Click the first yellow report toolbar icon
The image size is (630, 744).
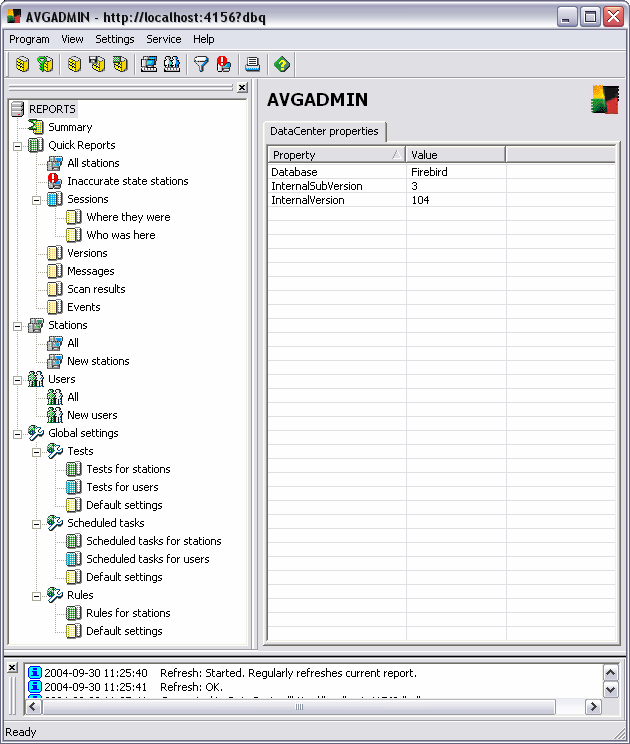[22, 65]
